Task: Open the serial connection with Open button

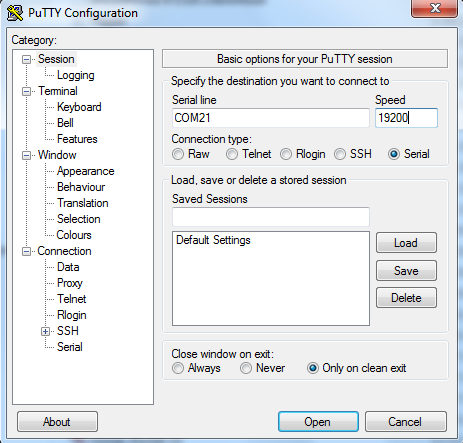Action: (x=318, y=422)
